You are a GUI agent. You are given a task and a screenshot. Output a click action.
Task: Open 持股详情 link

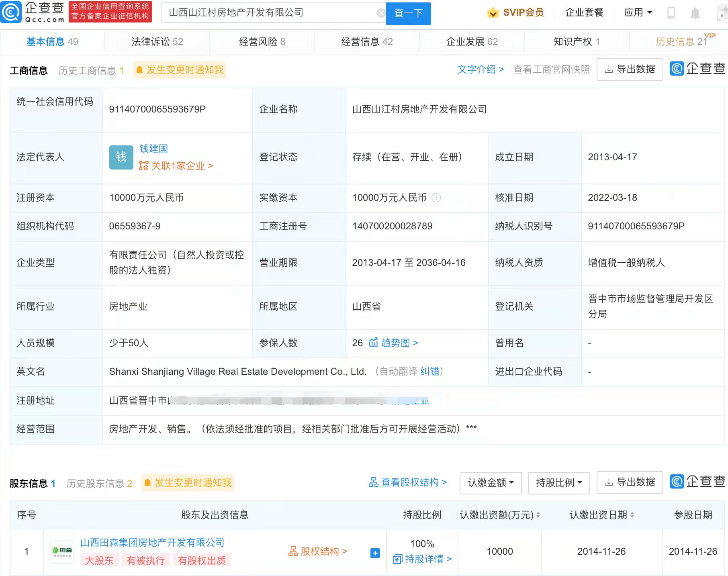[422, 559]
